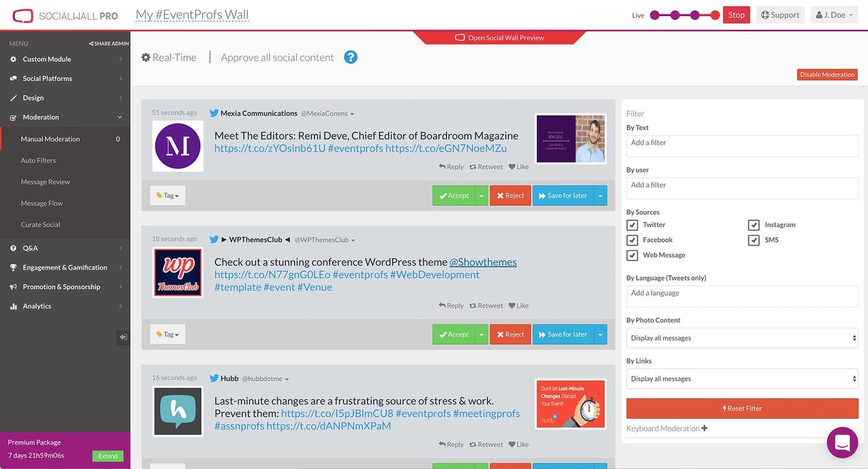Image resolution: width=868 pixels, height=469 pixels.
Task: Like the Mexia Communications tweet
Action: (x=519, y=166)
